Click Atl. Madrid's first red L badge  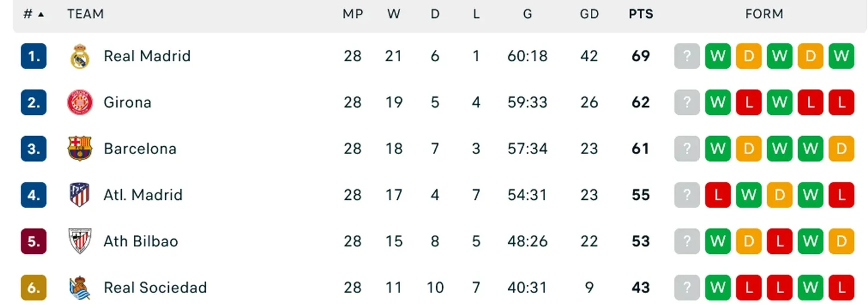click(x=718, y=195)
